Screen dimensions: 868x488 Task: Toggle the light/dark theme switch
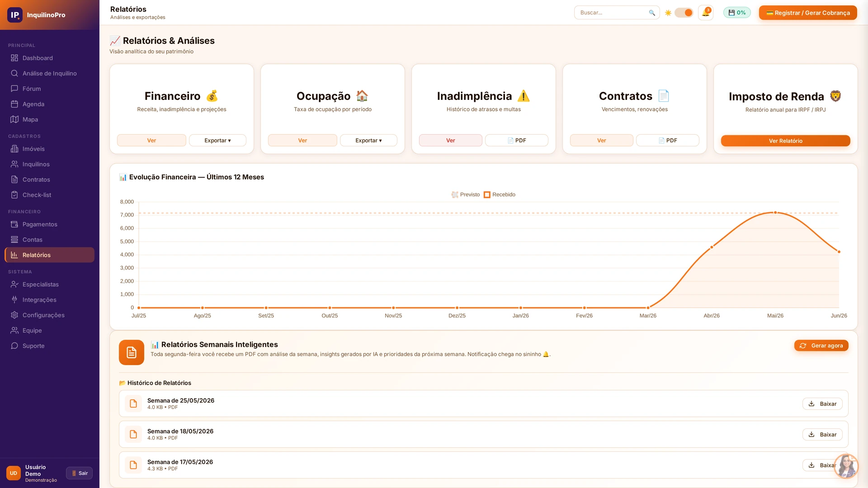(x=684, y=13)
